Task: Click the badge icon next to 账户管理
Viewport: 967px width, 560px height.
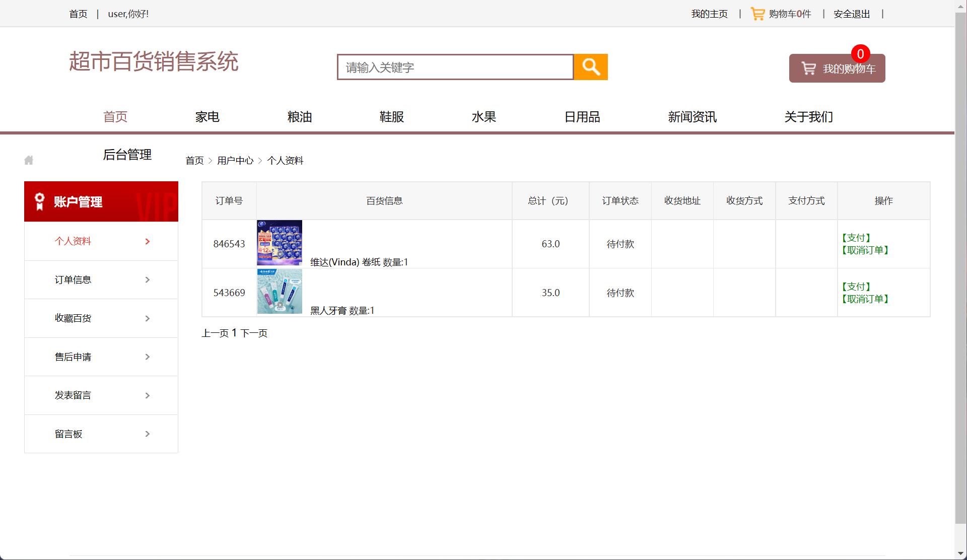Action: 38,201
